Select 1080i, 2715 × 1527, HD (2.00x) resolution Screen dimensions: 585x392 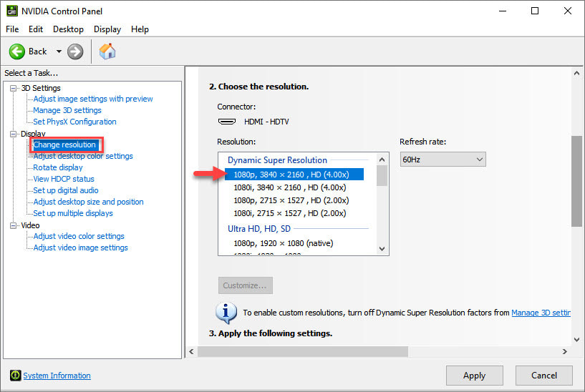290,213
